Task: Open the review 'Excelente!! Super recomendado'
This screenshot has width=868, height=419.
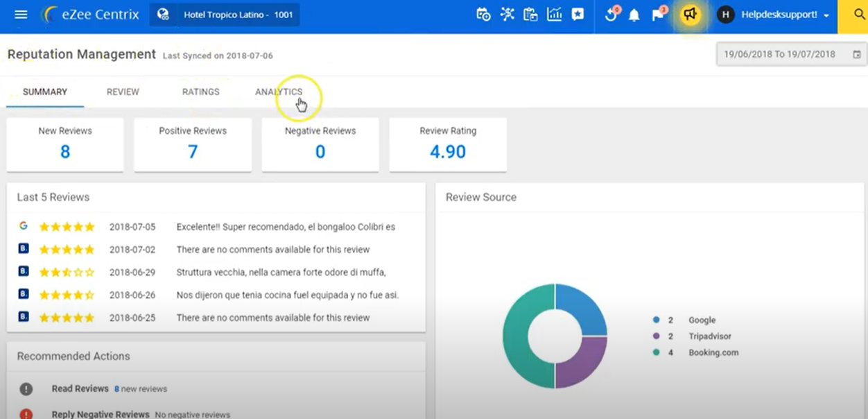Action: 286,227
